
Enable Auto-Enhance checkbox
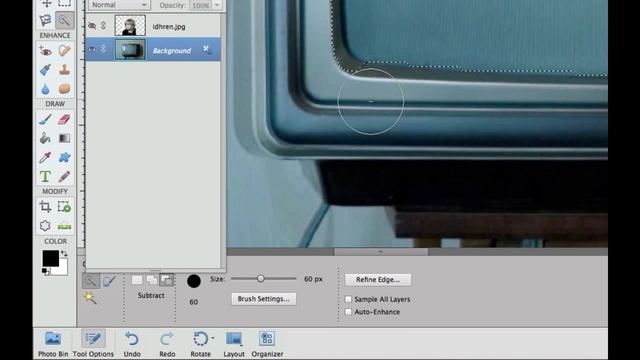click(x=348, y=312)
